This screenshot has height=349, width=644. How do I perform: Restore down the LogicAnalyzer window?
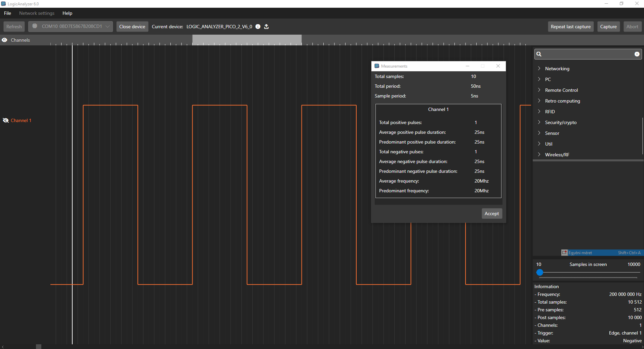621,4
